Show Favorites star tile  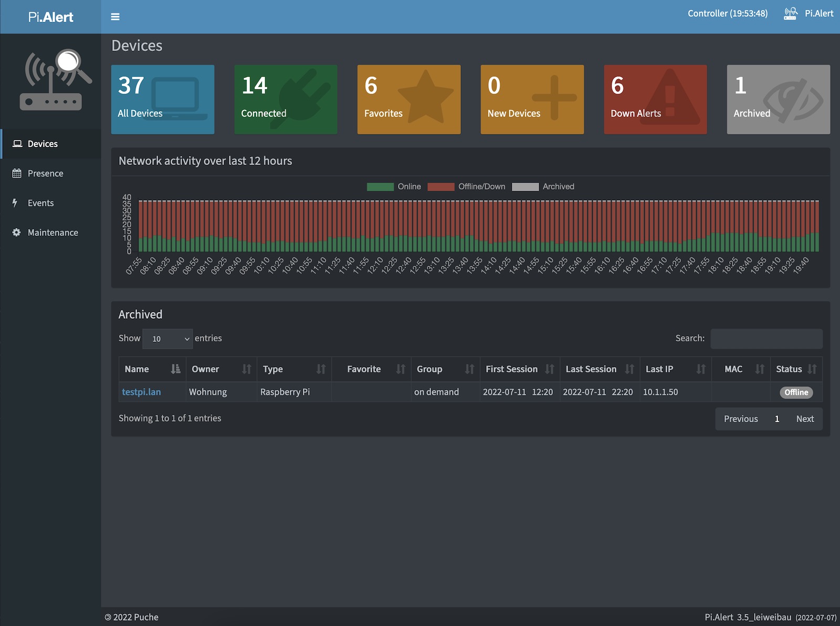408,99
